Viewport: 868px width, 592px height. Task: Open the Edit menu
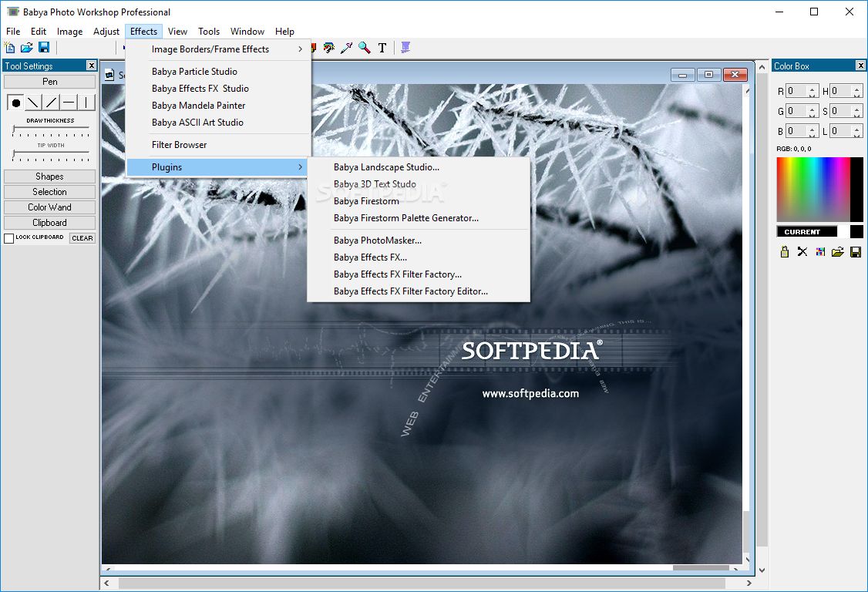point(39,32)
